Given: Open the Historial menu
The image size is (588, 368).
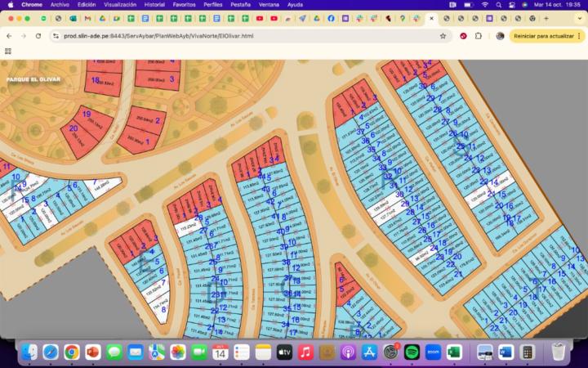Looking at the screenshot, I should point(154,4).
